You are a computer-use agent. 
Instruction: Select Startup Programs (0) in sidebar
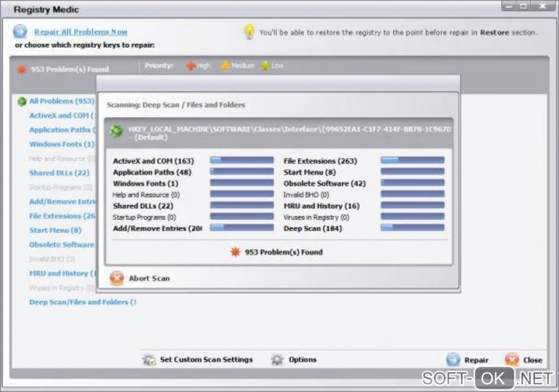tap(61, 187)
